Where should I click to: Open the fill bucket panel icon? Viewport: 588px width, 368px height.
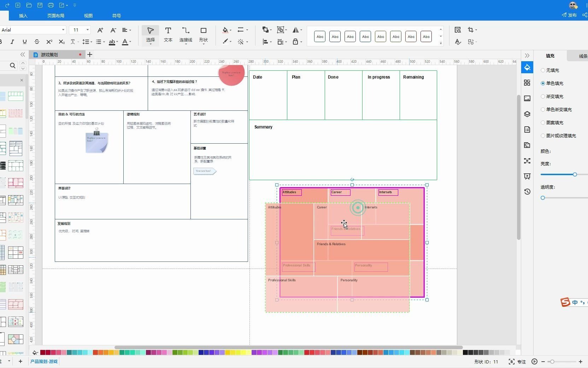(527, 67)
